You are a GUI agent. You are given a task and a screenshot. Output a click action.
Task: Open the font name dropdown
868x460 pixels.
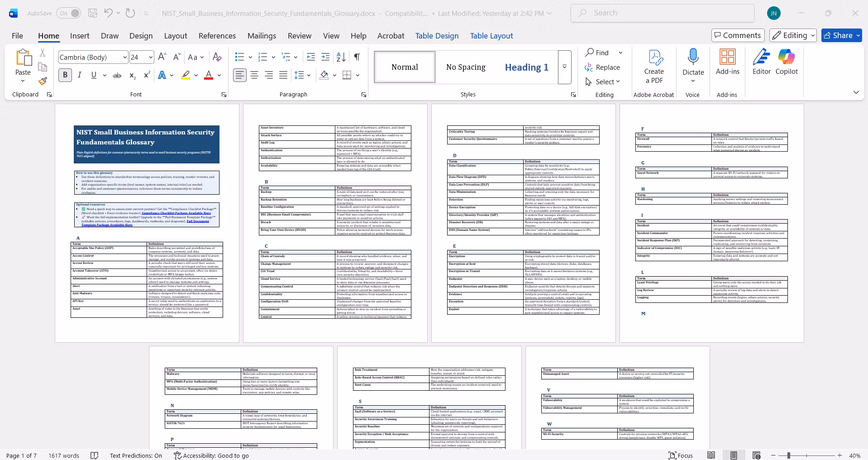(125, 57)
